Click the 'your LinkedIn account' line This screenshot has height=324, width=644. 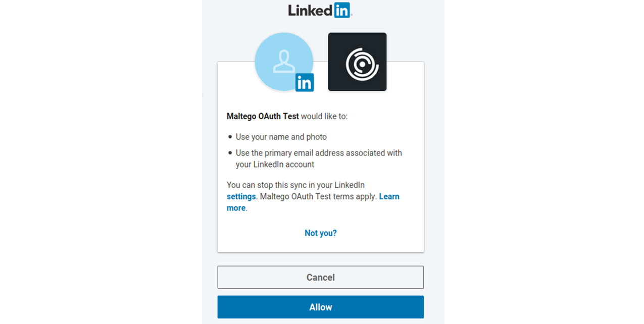[275, 165]
